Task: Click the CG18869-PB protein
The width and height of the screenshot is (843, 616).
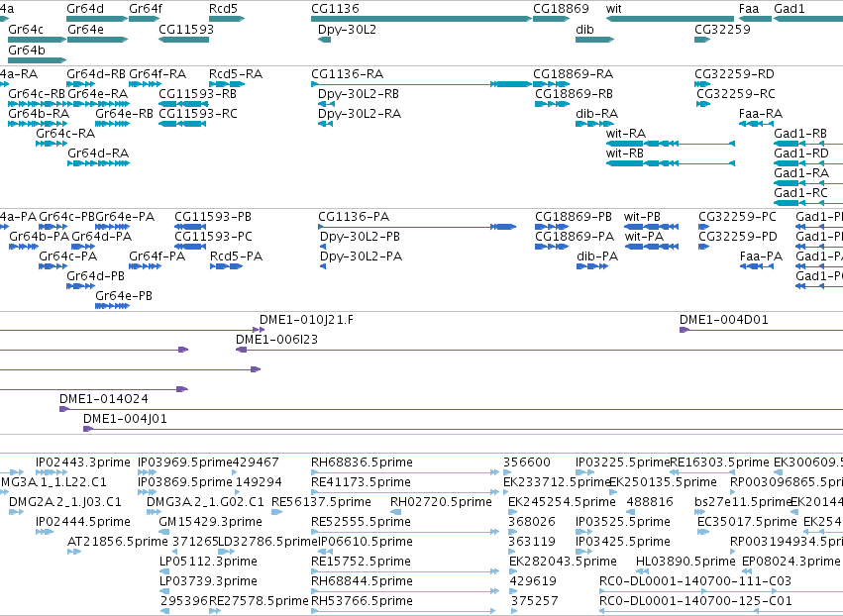Action: pos(552,227)
